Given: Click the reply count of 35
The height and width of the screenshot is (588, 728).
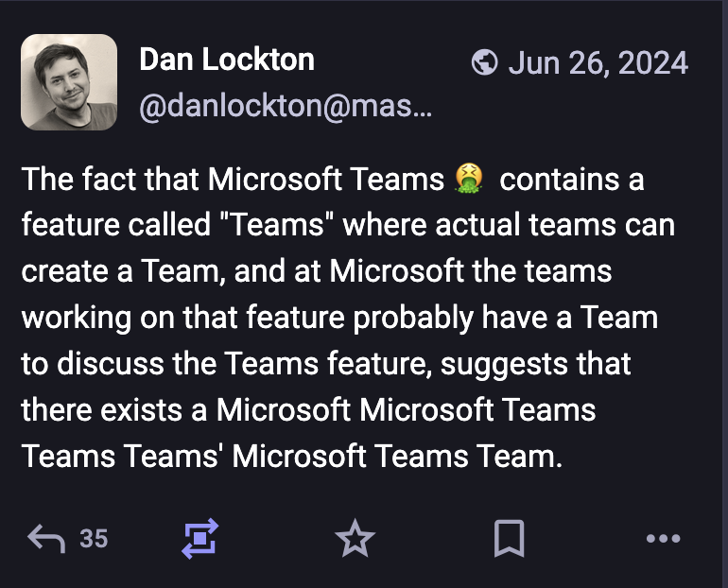Looking at the screenshot, I should (94, 539).
